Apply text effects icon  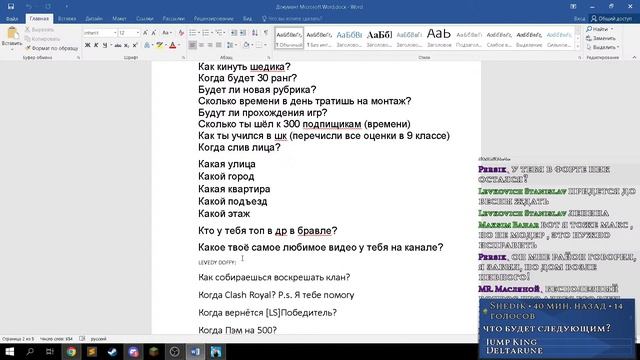click(147, 45)
